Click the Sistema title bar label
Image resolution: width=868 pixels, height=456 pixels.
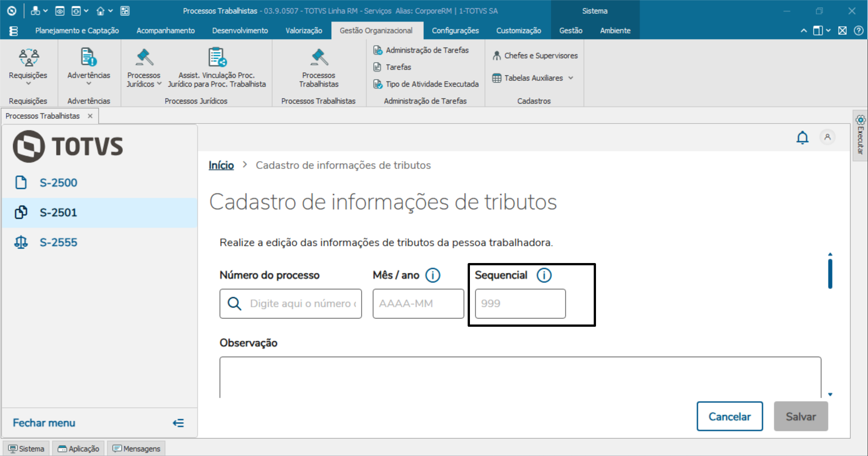click(x=595, y=11)
